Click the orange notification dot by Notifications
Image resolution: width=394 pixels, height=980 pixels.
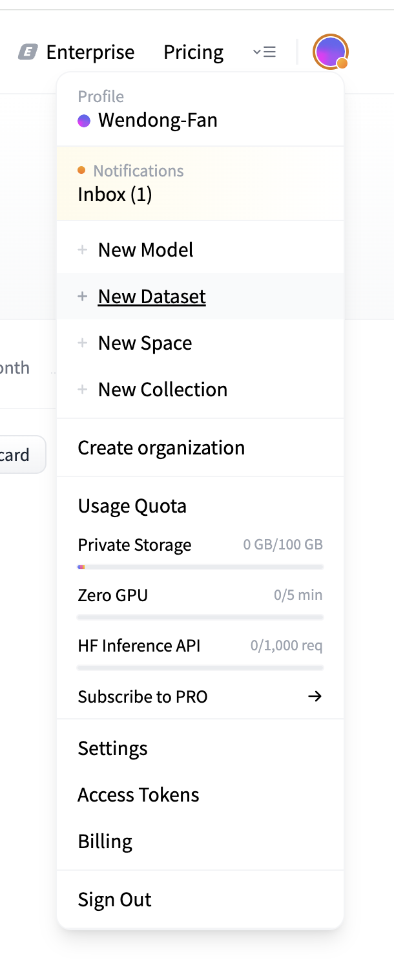click(x=81, y=171)
